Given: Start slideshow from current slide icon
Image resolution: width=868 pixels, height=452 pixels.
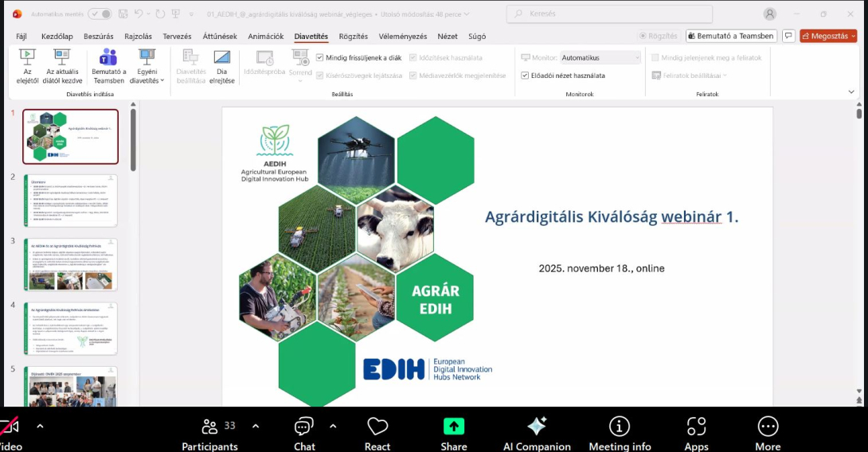Looking at the screenshot, I should [63, 58].
